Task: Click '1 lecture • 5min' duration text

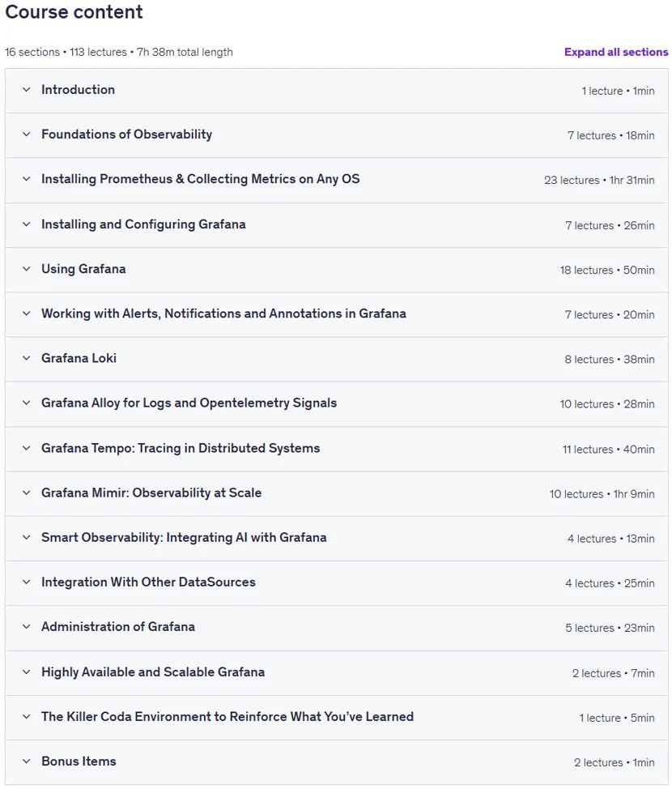Action: click(x=617, y=718)
